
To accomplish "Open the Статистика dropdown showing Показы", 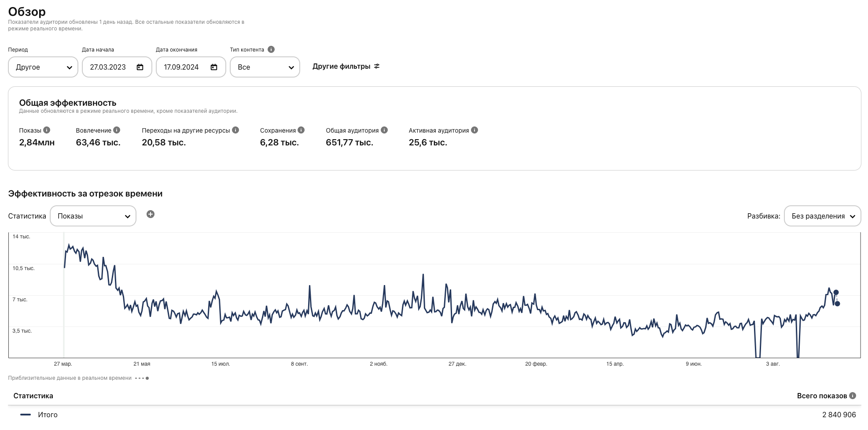I will [93, 216].
